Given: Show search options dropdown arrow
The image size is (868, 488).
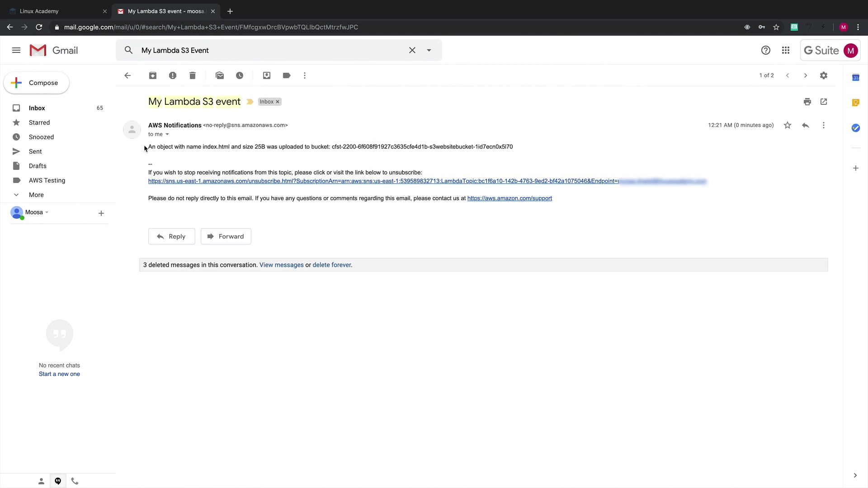Looking at the screenshot, I should click(429, 50).
